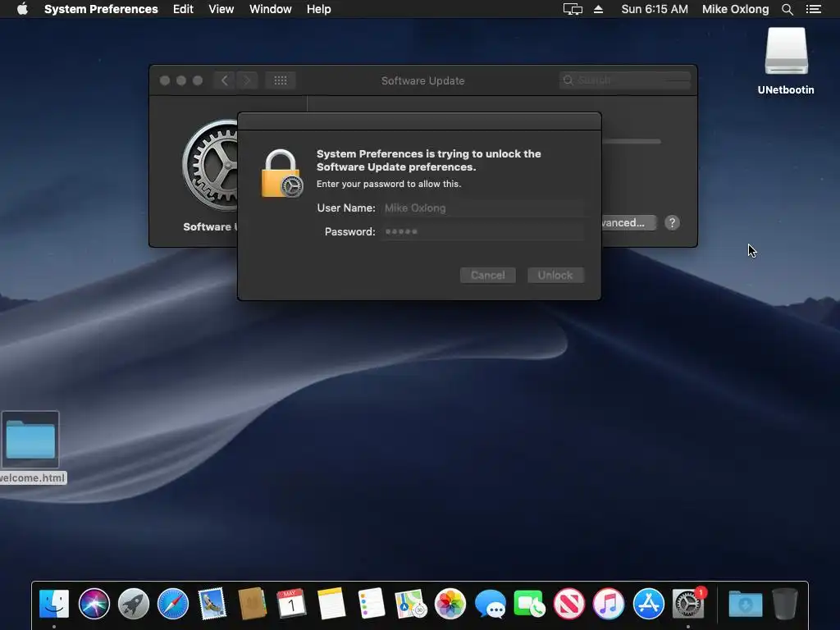Open the Apple menu
Viewport: 840px width, 630px height.
[x=22, y=9]
